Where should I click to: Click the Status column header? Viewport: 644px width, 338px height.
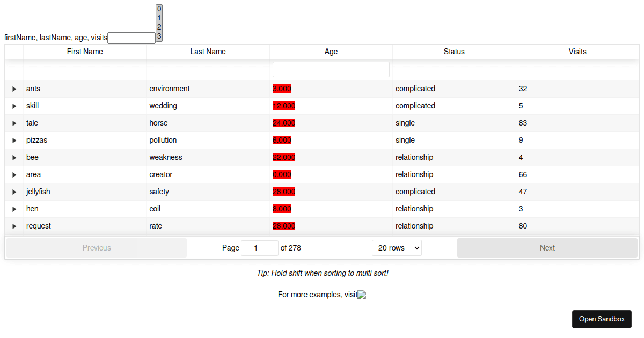pos(454,52)
